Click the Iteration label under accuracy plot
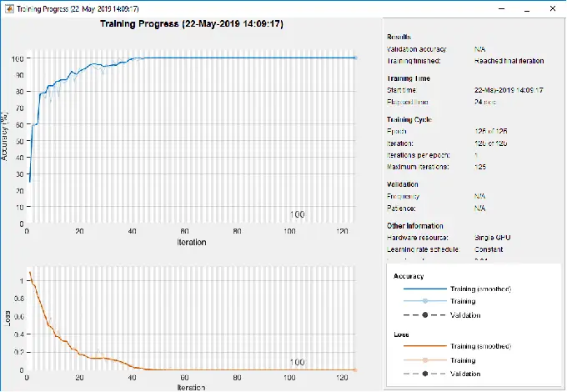Image resolution: width=567 pixels, height=392 pixels. point(191,243)
